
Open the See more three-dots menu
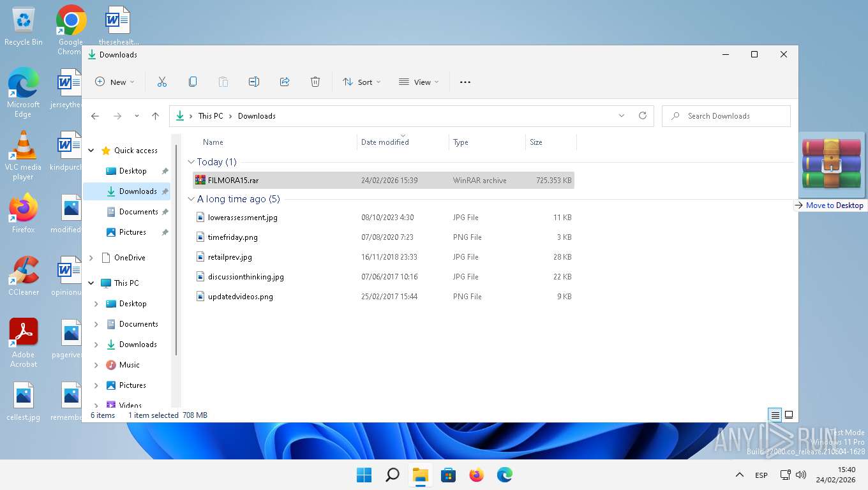point(465,82)
